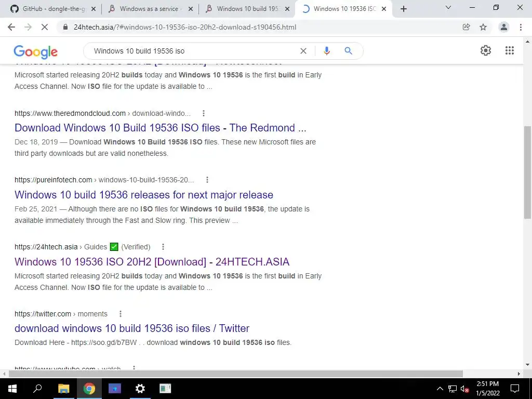
Task: Close the active Windows 10 19536 tab
Action: click(x=384, y=9)
